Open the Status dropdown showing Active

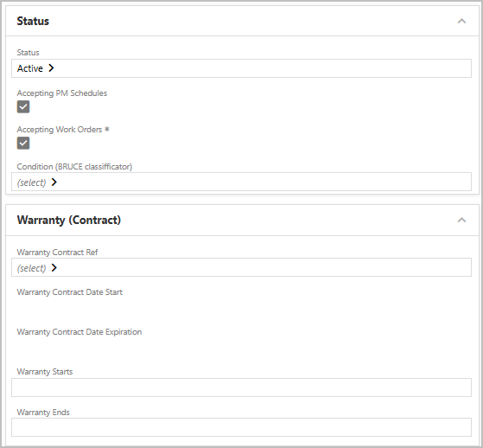point(241,68)
